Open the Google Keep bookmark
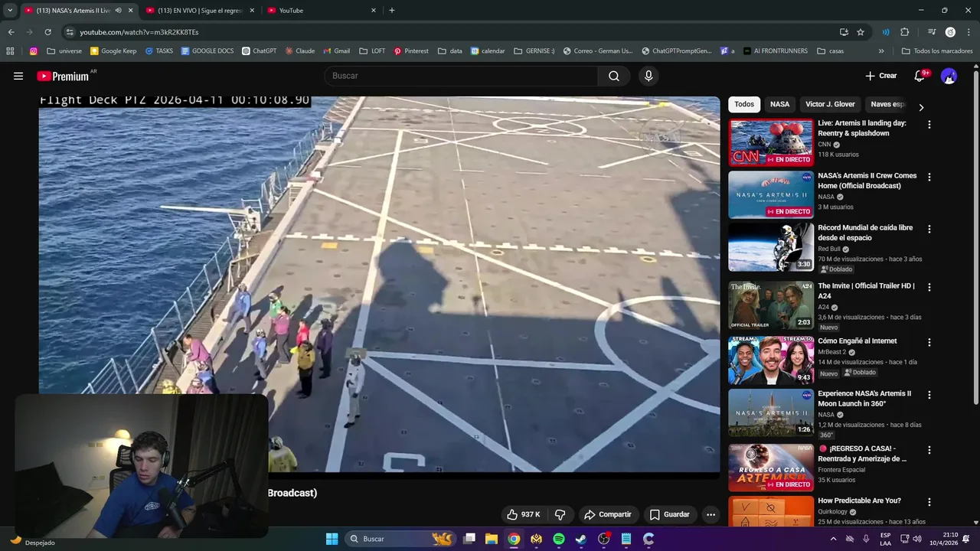This screenshot has height=551, width=980. (x=113, y=51)
